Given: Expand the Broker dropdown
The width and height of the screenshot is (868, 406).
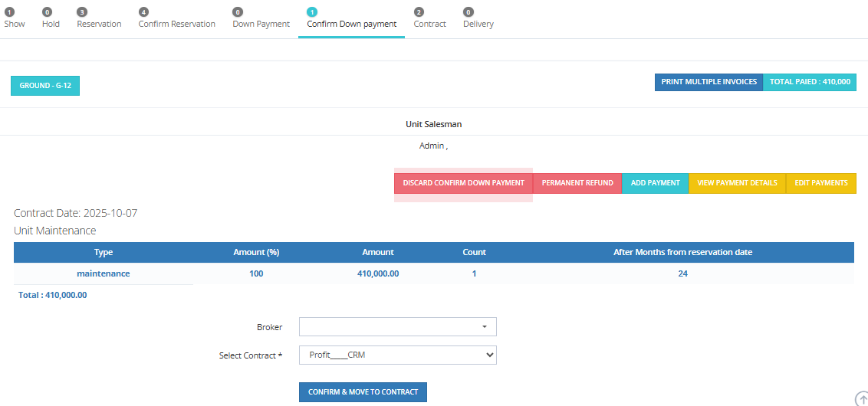Looking at the screenshot, I should [397, 327].
